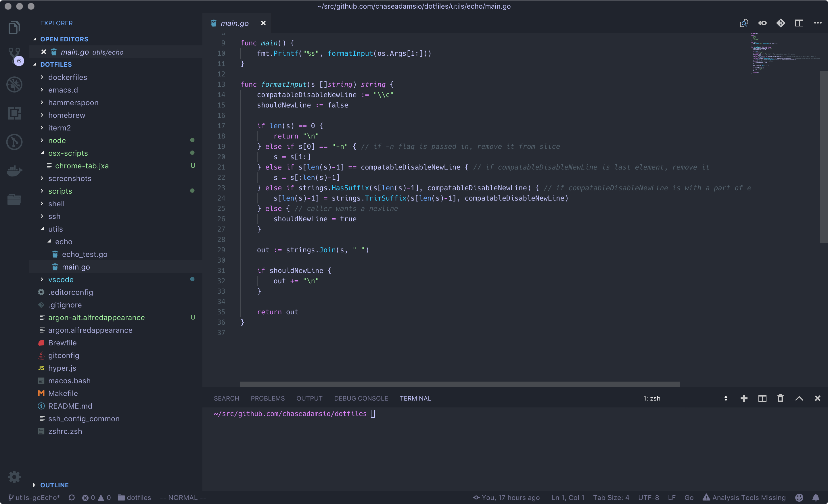This screenshot has height=504, width=828.
Task: Open the Git compare icon in the editor toolbar
Action: point(780,23)
